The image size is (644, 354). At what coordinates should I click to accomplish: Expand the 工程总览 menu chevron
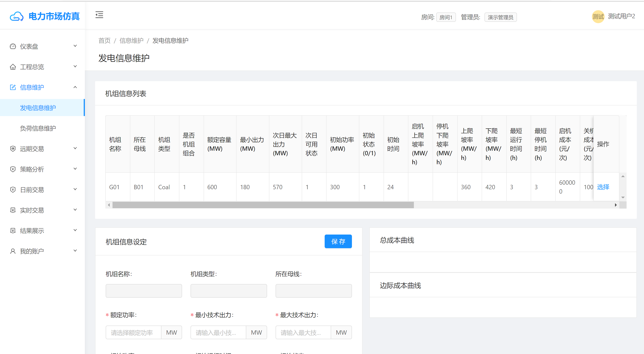coord(75,66)
